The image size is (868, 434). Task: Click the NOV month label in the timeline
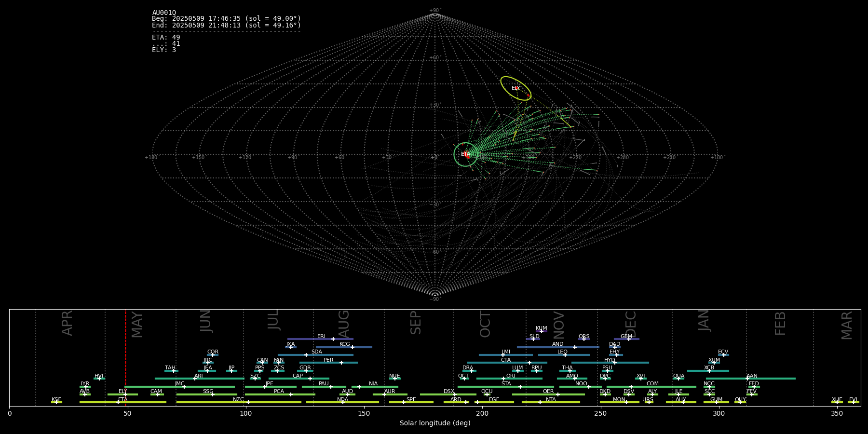pos(558,325)
